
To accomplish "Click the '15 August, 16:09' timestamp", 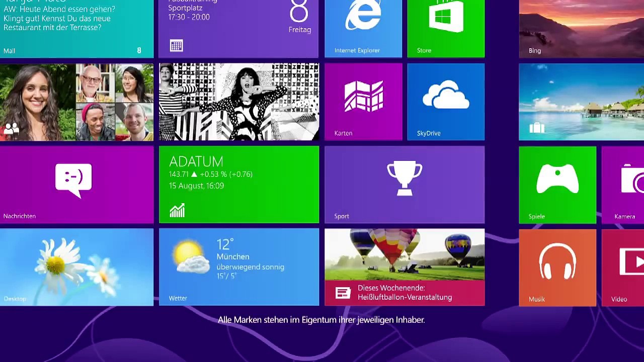I will tap(196, 186).
